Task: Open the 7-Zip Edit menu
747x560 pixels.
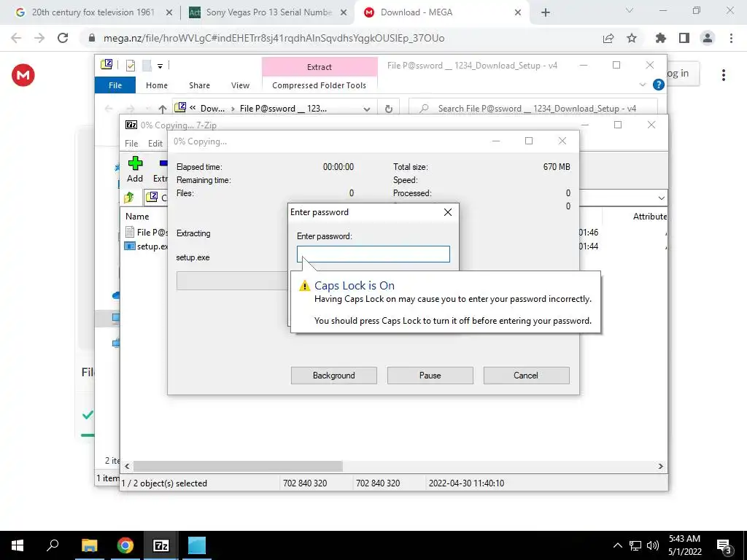Action: tap(155, 144)
